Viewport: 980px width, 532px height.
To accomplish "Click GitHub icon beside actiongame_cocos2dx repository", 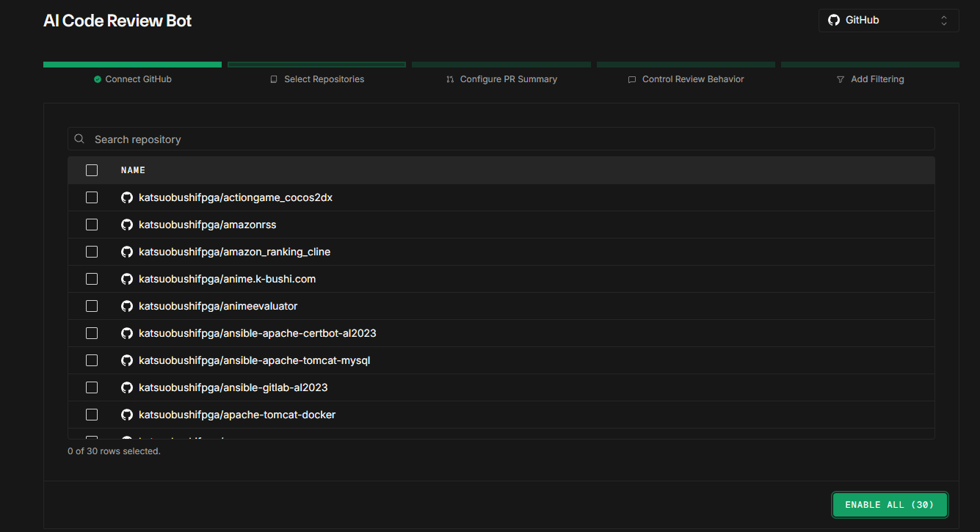I will coord(126,197).
